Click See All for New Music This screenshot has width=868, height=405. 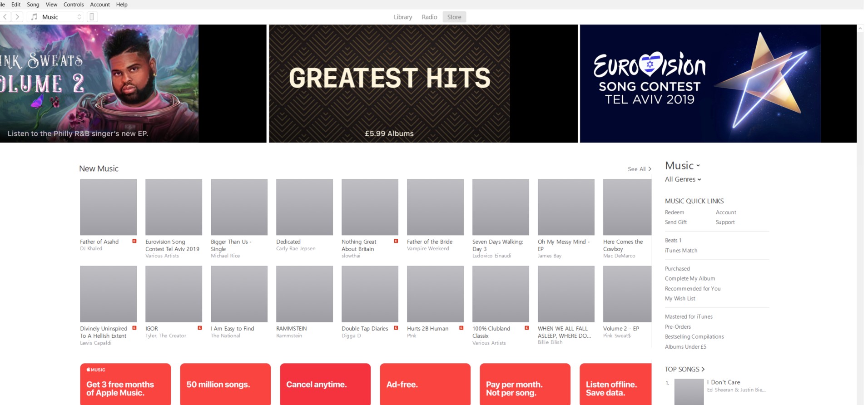(640, 169)
